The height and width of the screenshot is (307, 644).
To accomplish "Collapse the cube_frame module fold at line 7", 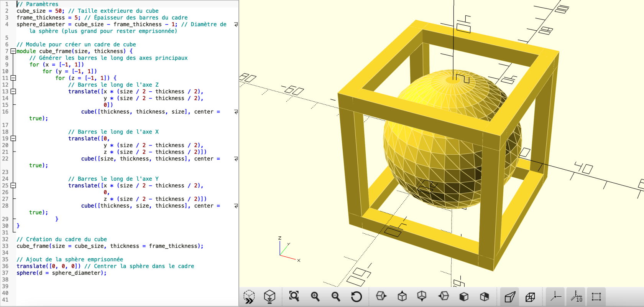I will tap(13, 51).
